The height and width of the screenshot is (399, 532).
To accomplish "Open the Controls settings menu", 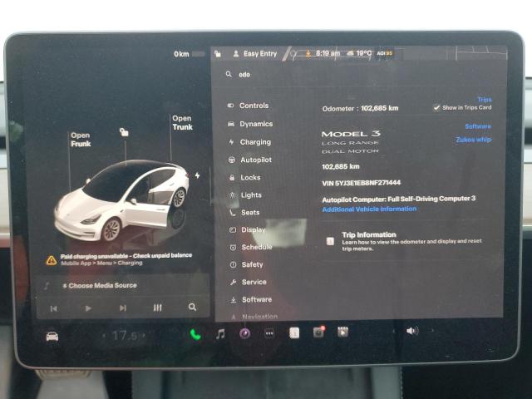I will [248, 106].
